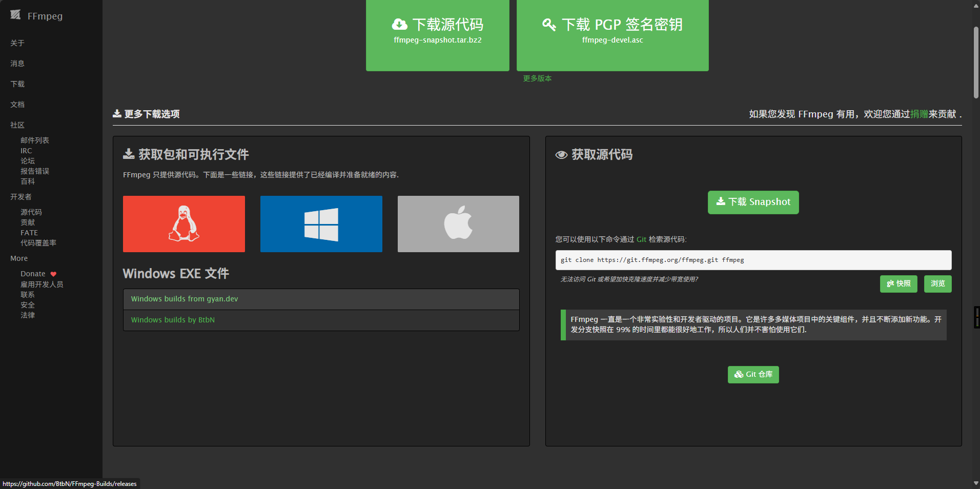Open 消息 News in sidebar
This screenshot has height=489, width=980.
click(17, 64)
